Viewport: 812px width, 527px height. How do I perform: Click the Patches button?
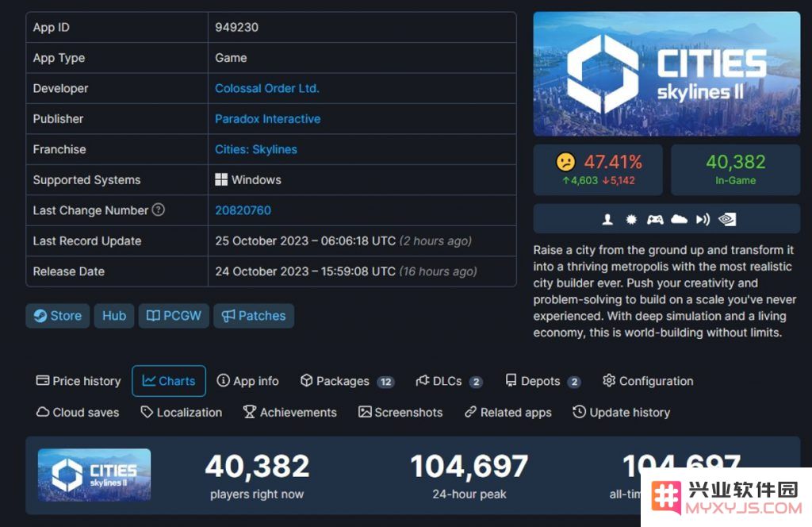[x=254, y=316]
